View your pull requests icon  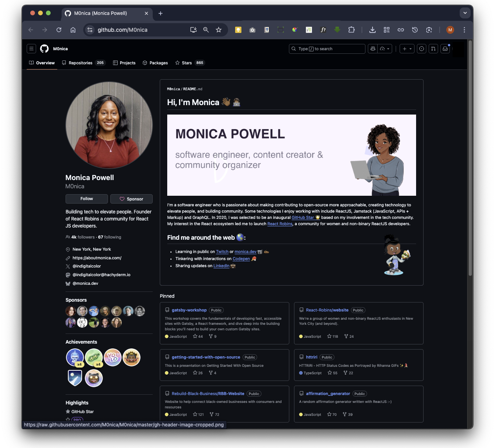[433, 49]
